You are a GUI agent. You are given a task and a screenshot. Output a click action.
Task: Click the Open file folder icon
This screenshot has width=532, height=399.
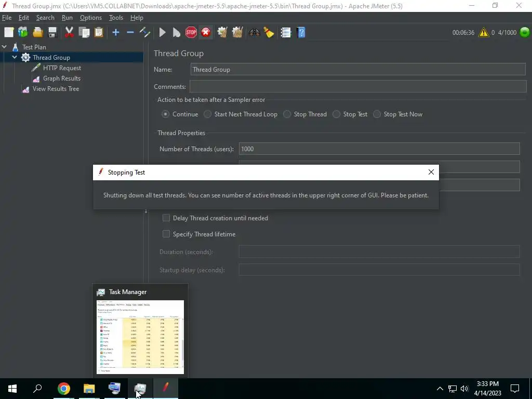click(x=37, y=32)
